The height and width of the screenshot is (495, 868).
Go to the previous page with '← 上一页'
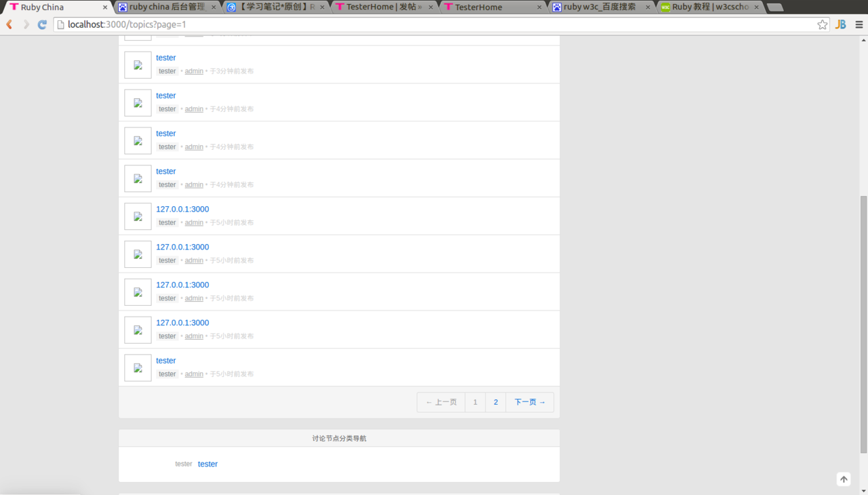pos(441,402)
